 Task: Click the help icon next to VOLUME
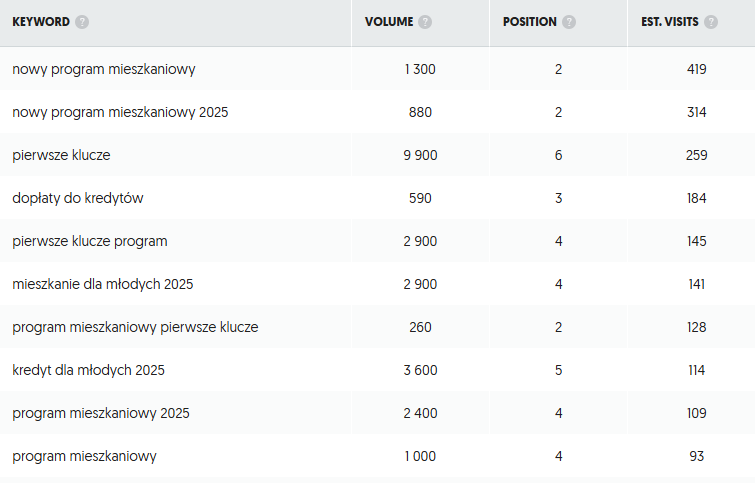425,22
